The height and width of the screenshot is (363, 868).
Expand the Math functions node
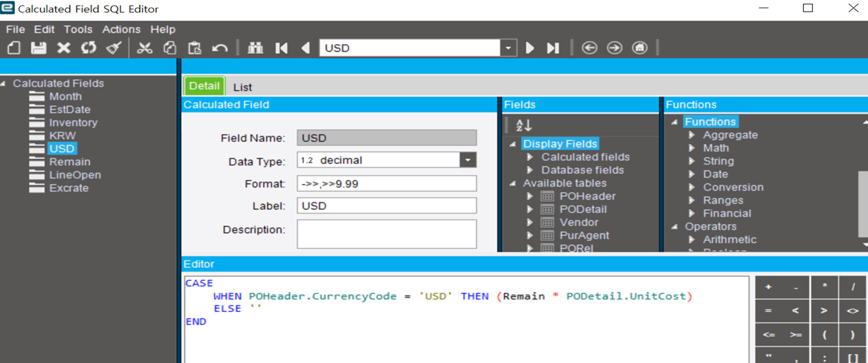[x=692, y=148]
